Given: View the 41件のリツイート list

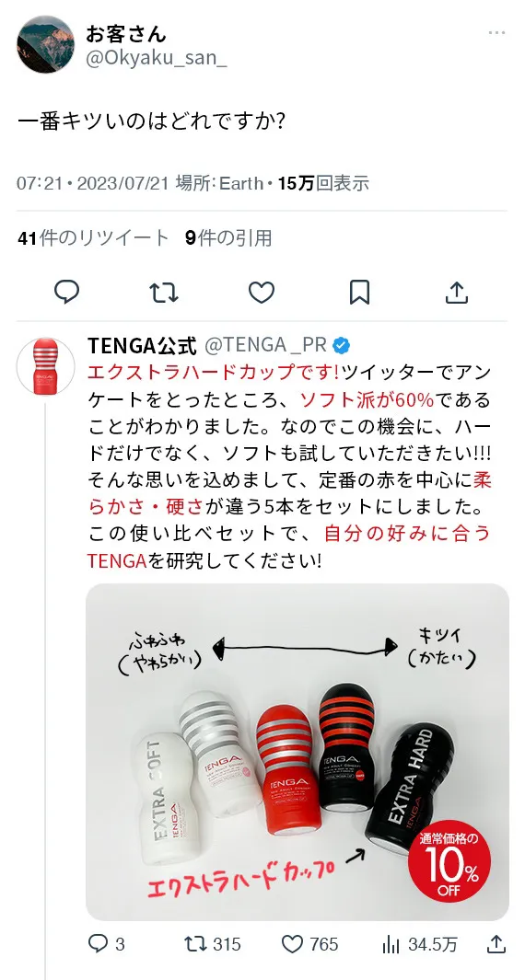Looking at the screenshot, I should point(94,237).
